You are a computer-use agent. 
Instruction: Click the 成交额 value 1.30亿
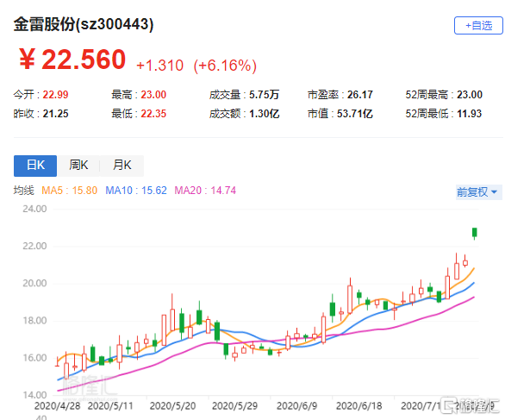(x=264, y=114)
